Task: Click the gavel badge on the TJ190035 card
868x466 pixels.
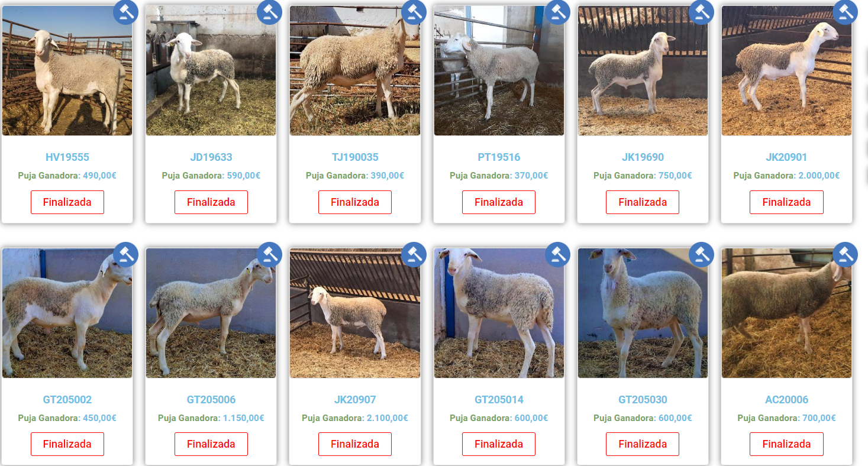Action: coord(414,12)
